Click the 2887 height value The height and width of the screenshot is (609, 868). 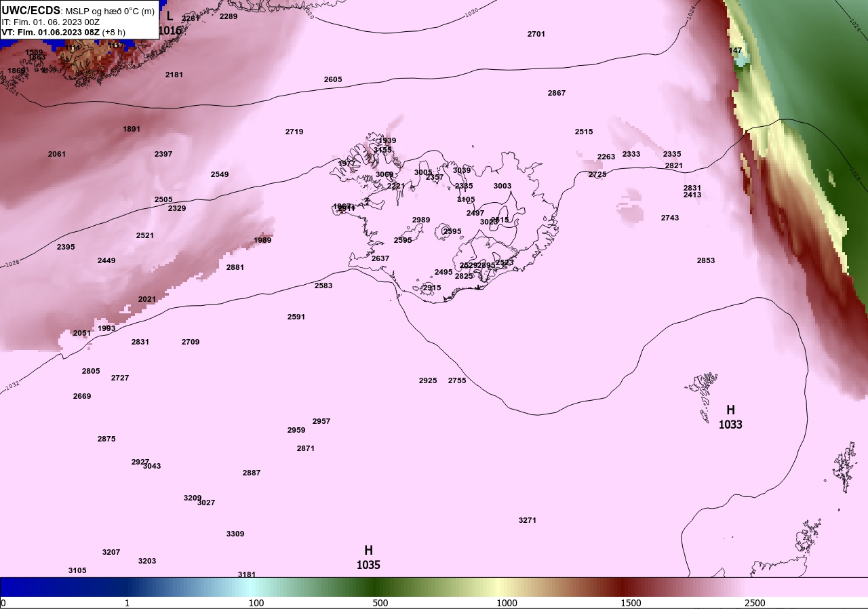252,473
